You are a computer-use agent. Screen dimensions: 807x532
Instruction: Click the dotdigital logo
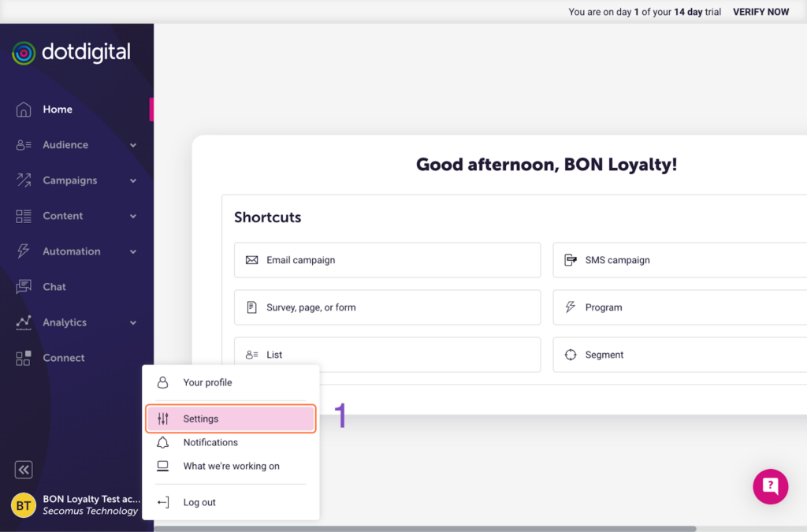(72, 53)
